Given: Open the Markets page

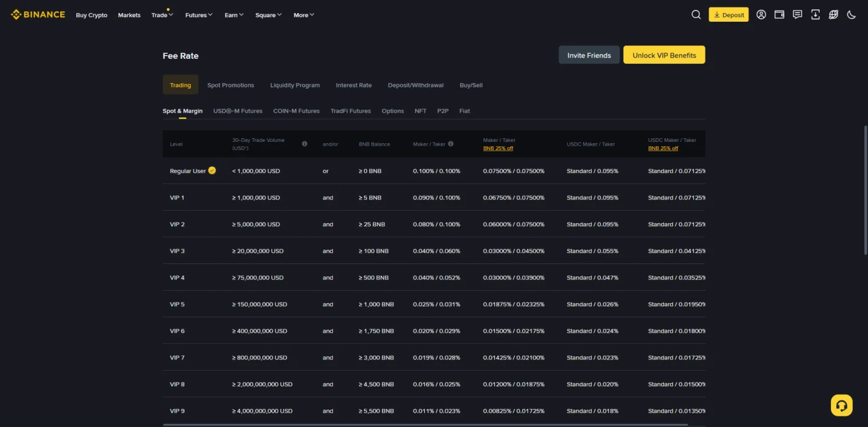Looking at the screenshot, I should 129,15.
